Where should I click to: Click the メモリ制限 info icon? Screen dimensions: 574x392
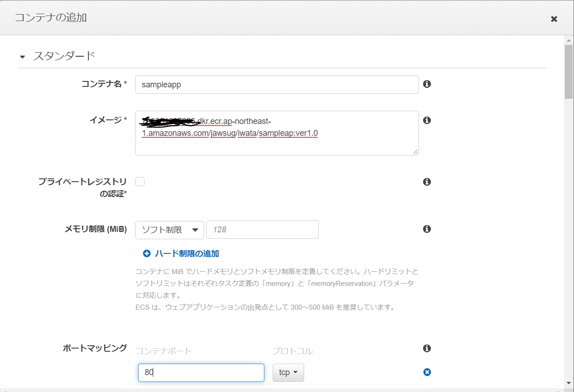pyautogui.click(x=427, y=229)
